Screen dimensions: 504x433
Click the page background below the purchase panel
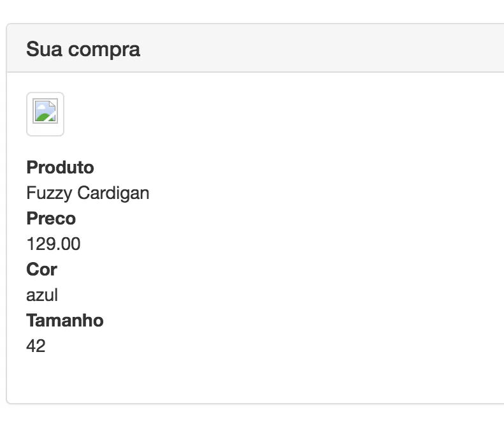(x=255, y=420)
